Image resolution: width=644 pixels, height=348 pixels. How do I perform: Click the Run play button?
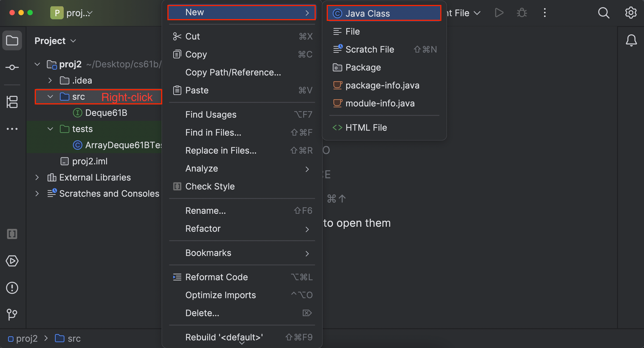(x=499, y=13)
